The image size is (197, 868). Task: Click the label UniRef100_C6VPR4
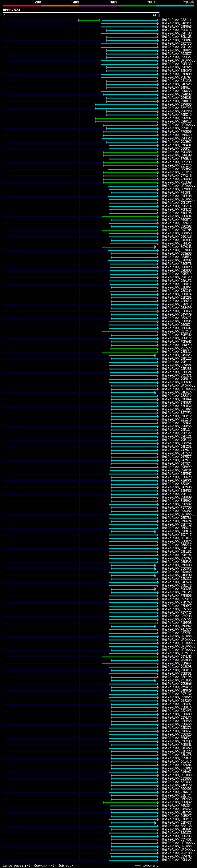[177, 365]
